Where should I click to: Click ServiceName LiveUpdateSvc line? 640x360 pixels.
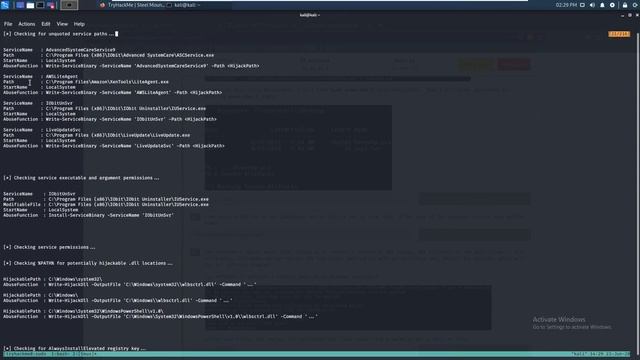[42, 130]
